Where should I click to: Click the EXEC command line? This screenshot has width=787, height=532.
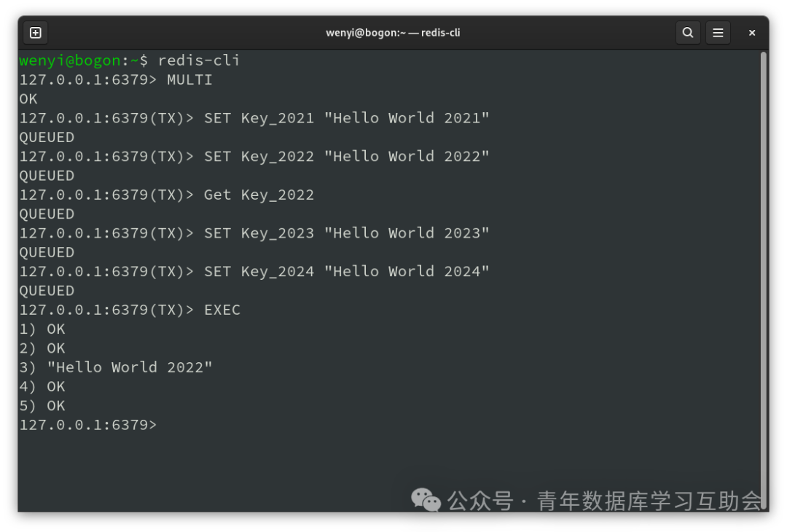130,310
